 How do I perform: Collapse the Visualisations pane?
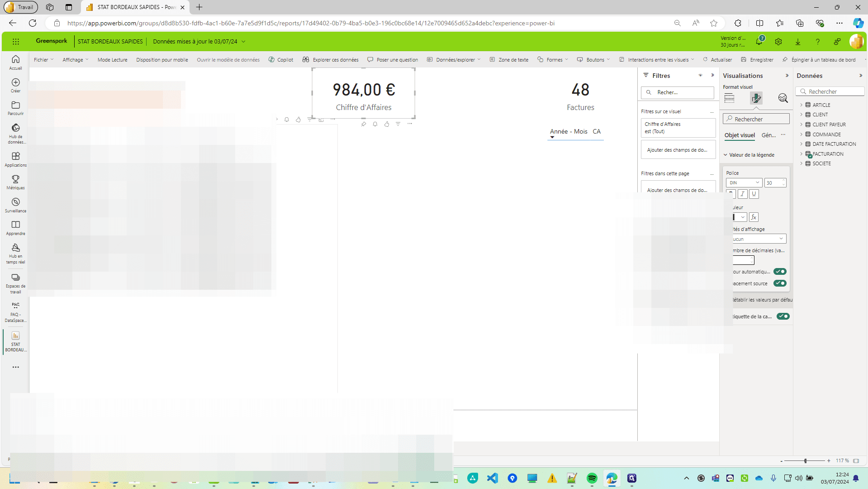coord(787,76)
